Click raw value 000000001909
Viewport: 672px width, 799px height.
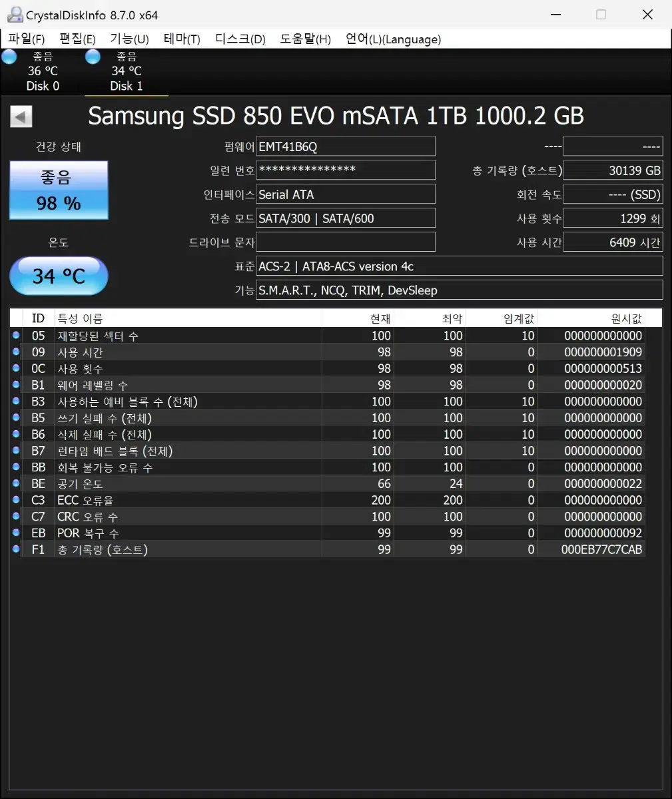[603, 352]
